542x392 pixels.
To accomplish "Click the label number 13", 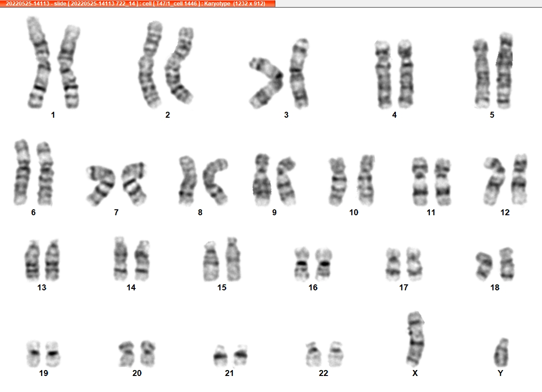I will [42, 287].
